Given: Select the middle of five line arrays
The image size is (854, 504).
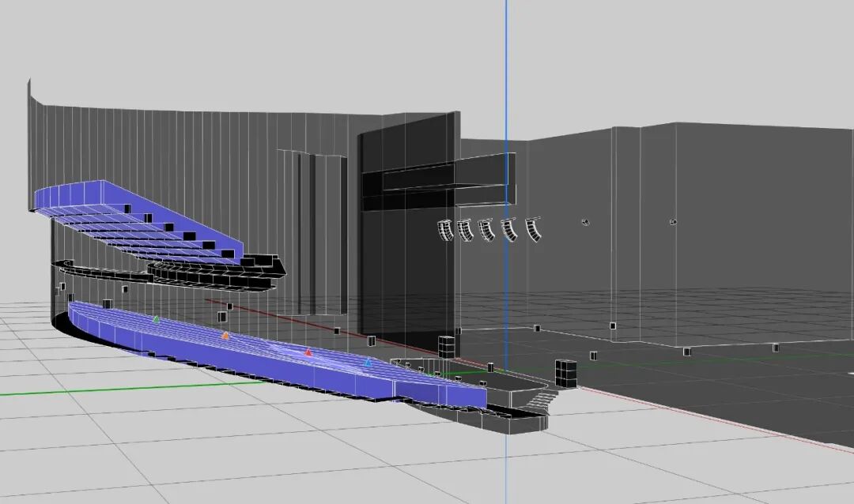Looking at the screenshot, I should pyautogui.click(x=486, y=230).
